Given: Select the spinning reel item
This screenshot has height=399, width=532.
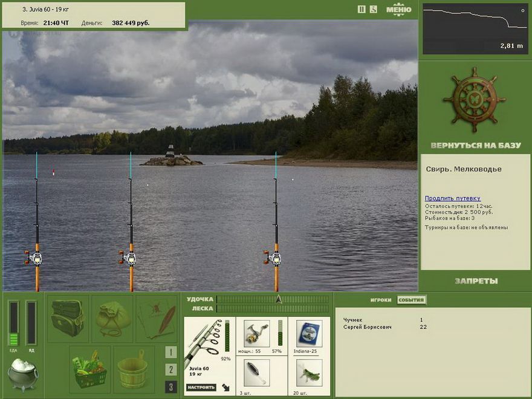Looking at the screenshot, I should [256, 334].
